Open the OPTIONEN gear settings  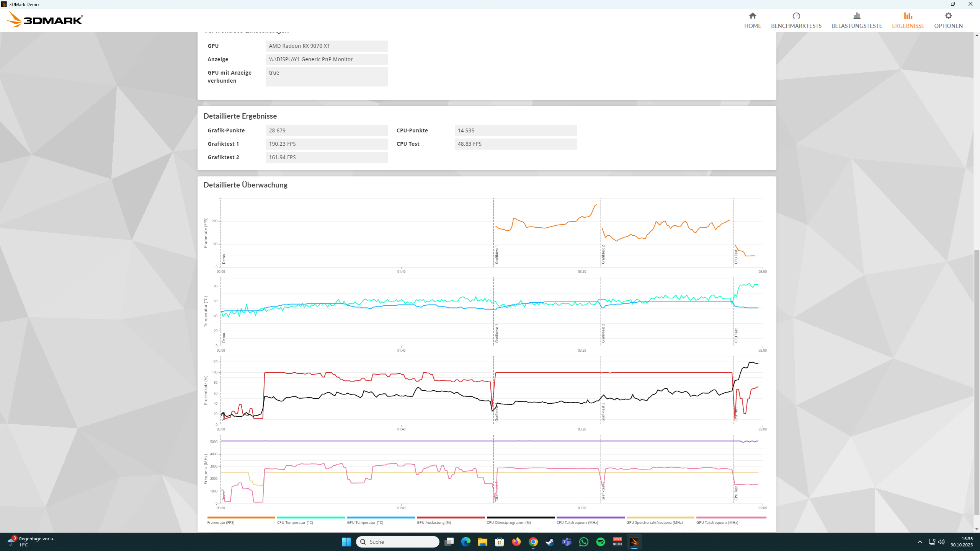click(948, 16)
